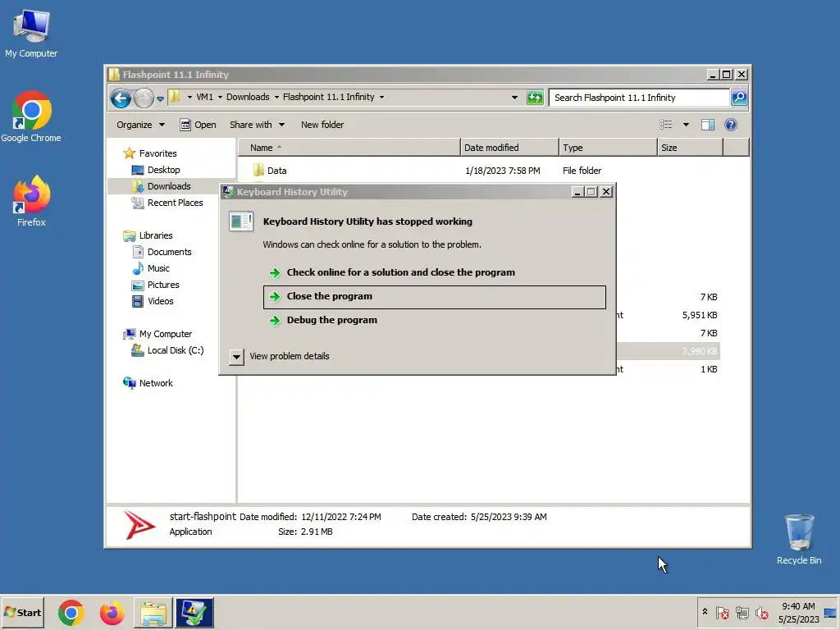The image size is (840, 630).
Task: Open the Organize menu
Action: (x=140, y=125)
